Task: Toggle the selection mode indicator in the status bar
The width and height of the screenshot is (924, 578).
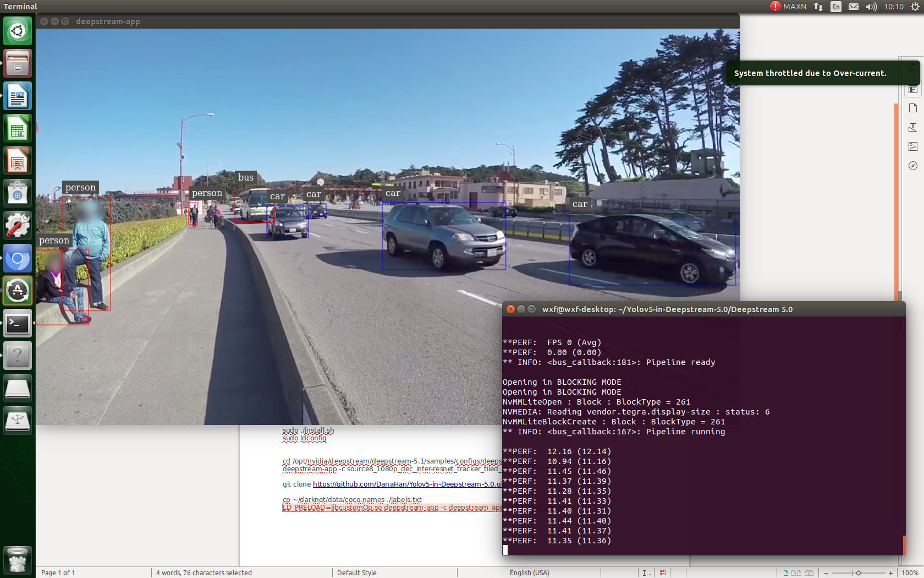Action: [x=646, y=572]
